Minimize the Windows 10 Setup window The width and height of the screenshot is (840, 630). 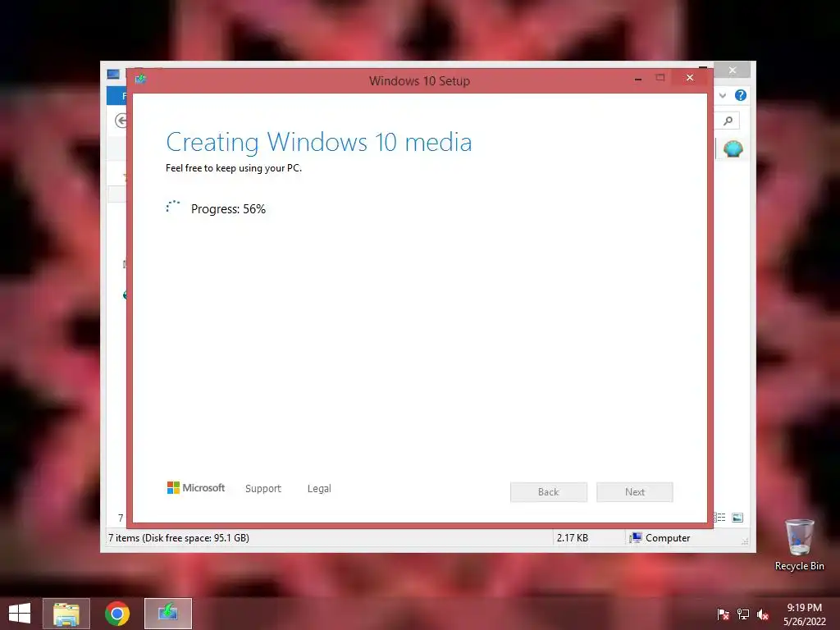coord(638,79)
